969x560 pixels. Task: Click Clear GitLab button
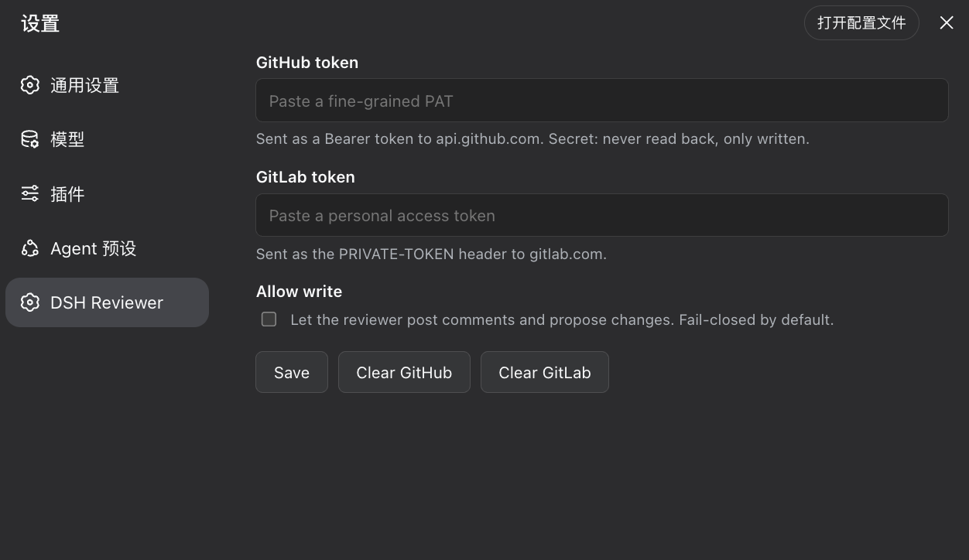[545, 372]
